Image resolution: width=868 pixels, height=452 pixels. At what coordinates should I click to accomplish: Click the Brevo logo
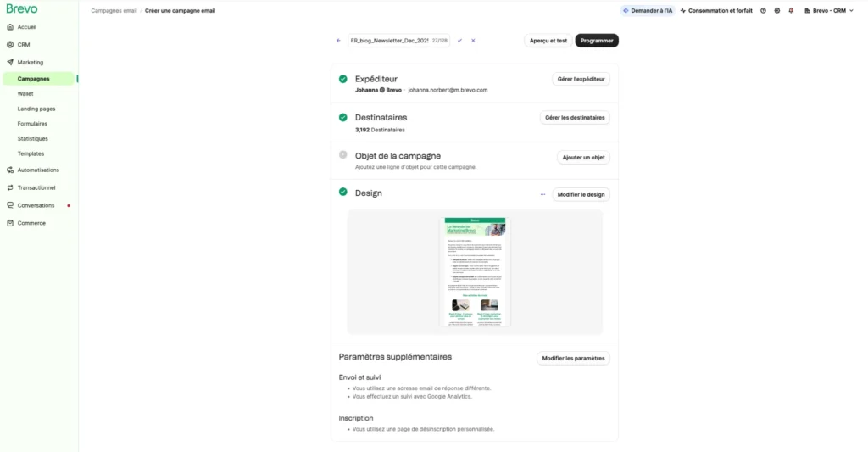(21, 8)
